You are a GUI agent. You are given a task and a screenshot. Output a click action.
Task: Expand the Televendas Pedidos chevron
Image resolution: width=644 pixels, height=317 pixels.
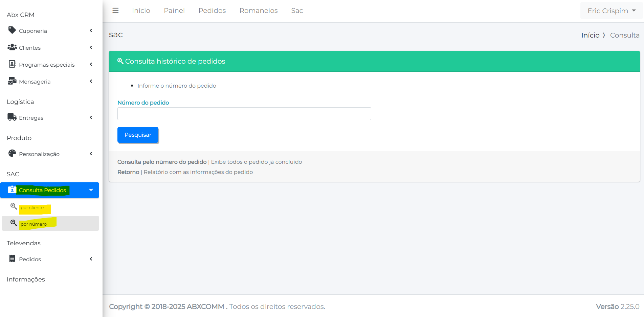[91, 259]
